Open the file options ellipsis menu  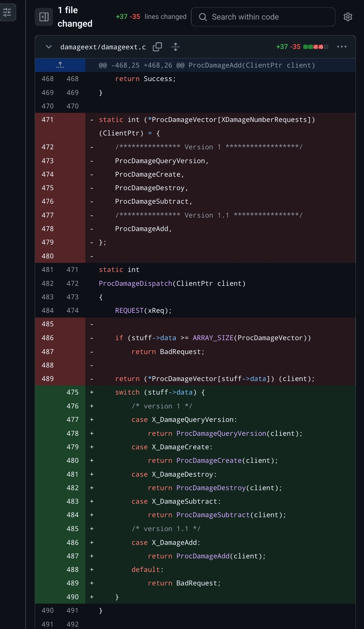342,47
